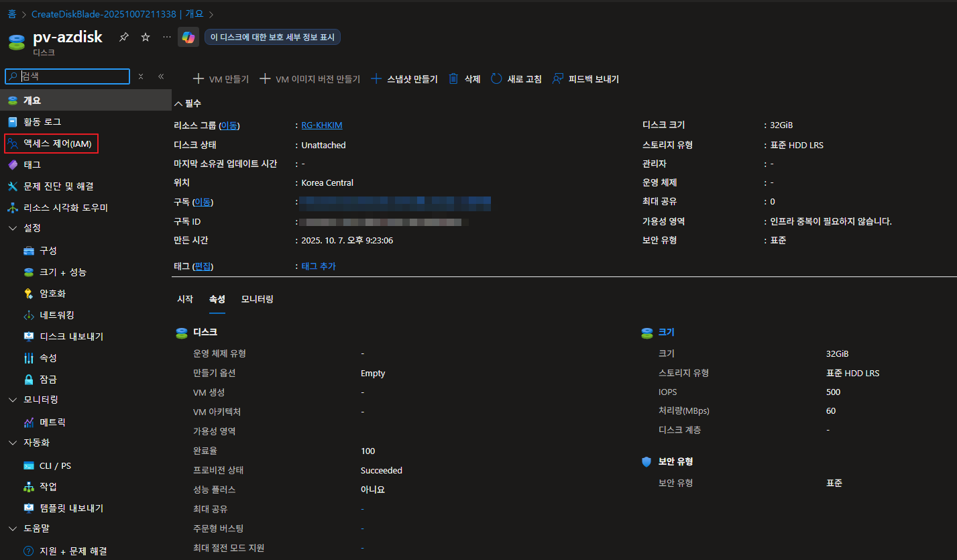
Task: Click the 속성 bars icon in sidebar
Action: (29, 358)
